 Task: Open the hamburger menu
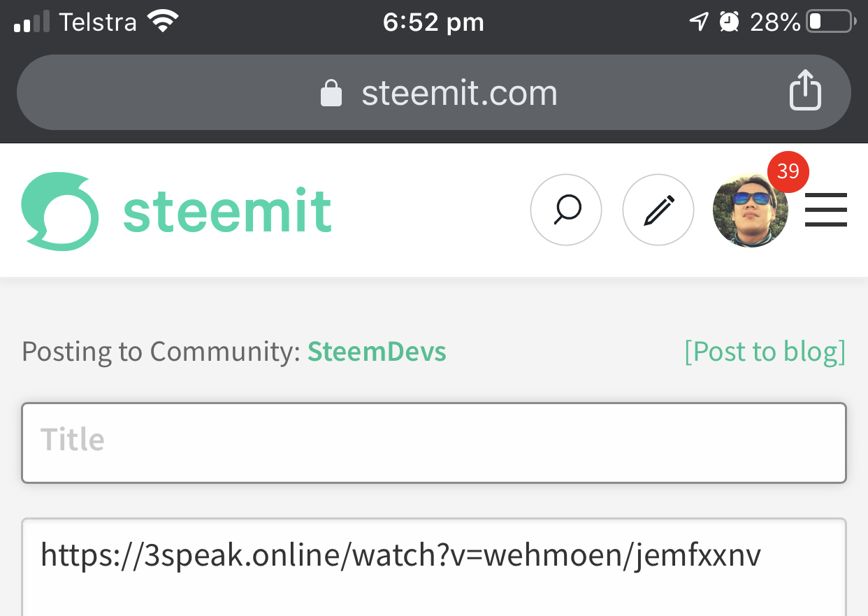click(x=826, y=210)
